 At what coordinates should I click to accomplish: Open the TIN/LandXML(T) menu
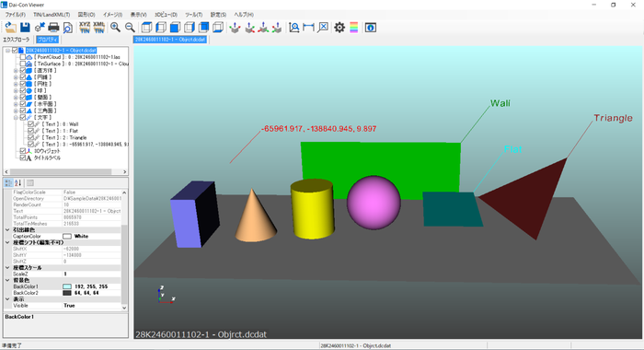52,15
